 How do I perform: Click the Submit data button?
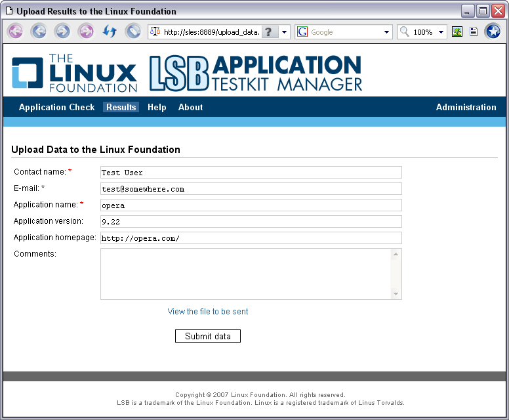point(208,336)
